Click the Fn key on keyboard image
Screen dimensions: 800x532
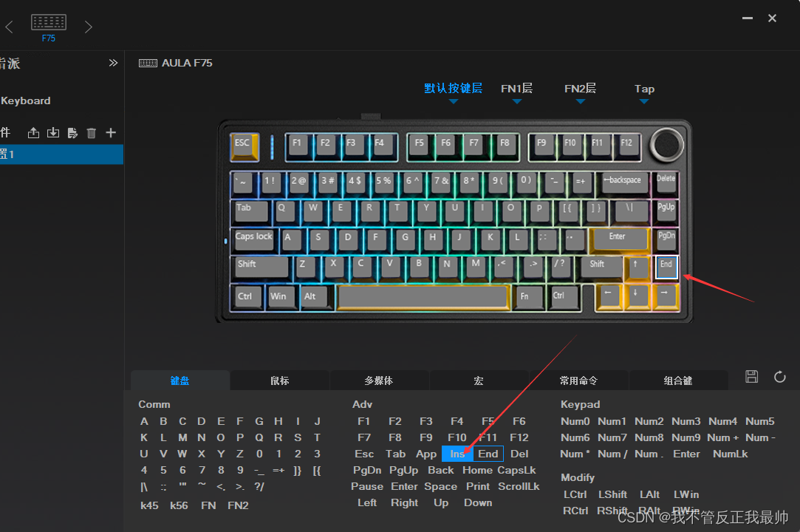[530, 297]
